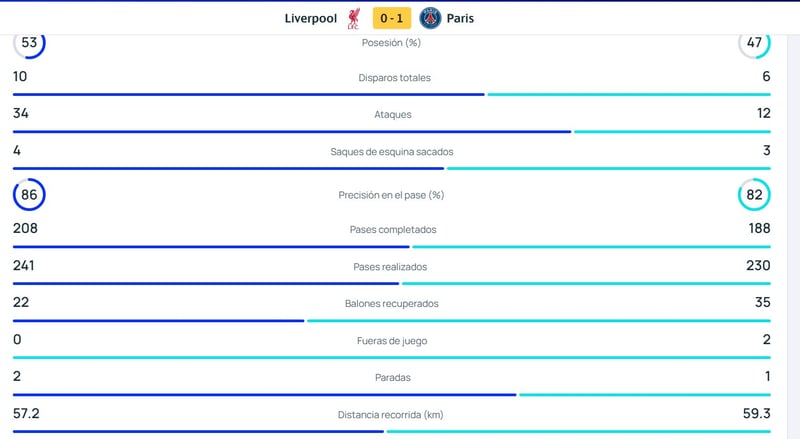Select the Fueras de juego label
This screenshot has height=439, width=800.
point(391,341)
